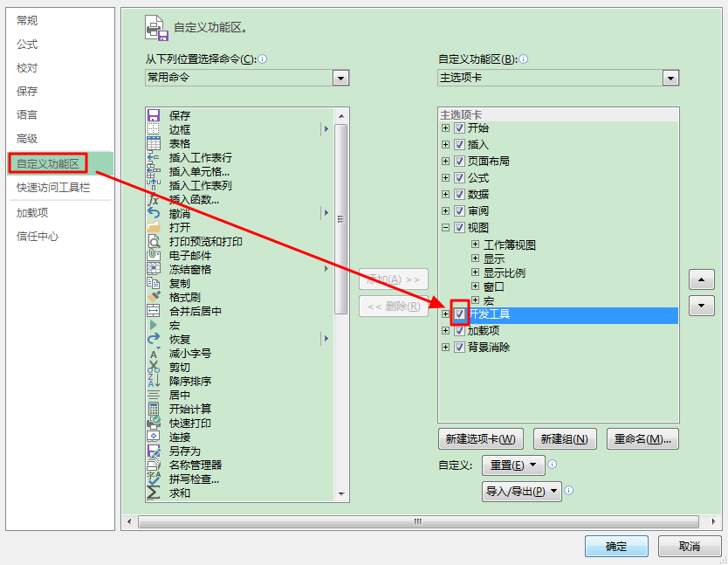Open the 主选项卡 ribbon dropdown
The width and height of the screenshot is (728, 565).
tap(670, 78)
